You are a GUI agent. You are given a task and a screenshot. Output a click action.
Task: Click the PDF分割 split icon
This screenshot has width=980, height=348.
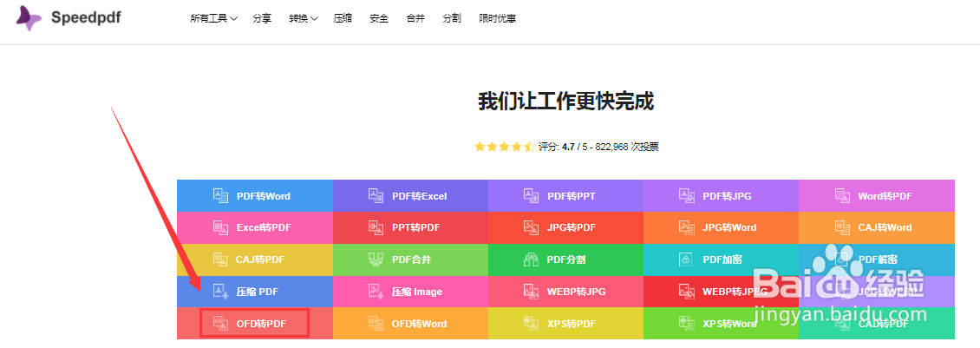(532, 259)
